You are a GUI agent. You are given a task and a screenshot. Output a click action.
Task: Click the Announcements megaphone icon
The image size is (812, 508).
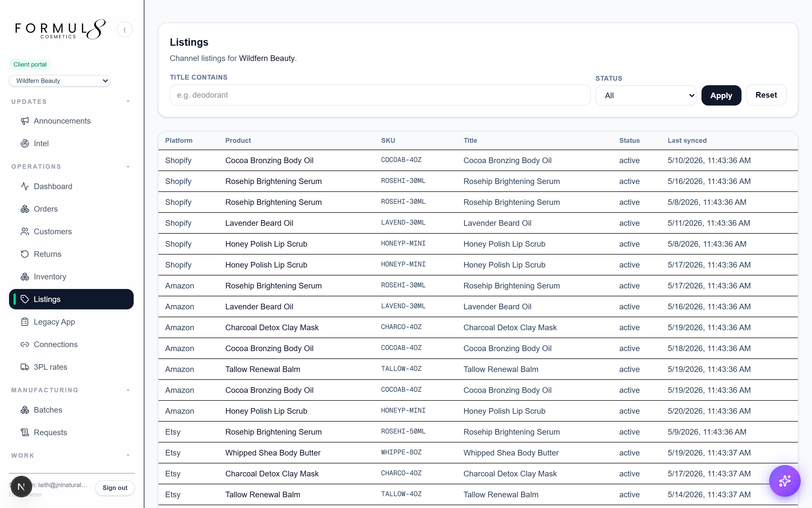pos(25,121)
